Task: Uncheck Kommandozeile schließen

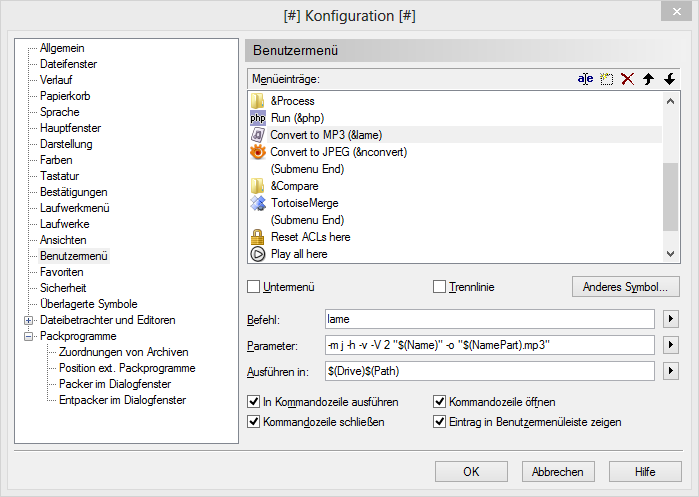Action: (x=253, y=421)
